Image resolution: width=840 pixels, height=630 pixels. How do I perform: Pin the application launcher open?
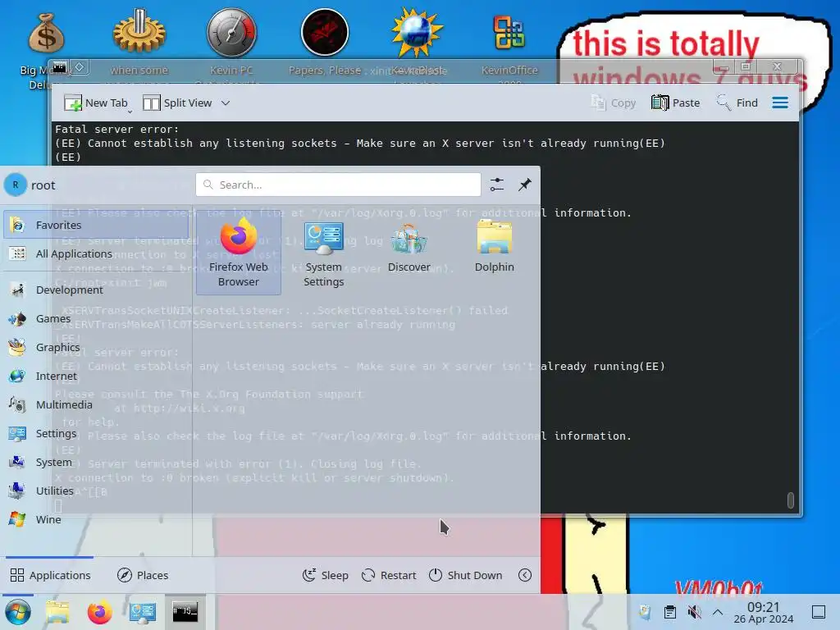coord(524,185)
